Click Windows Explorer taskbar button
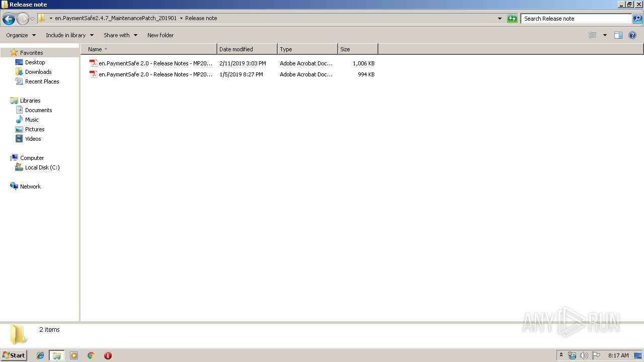 click(57, 355)
